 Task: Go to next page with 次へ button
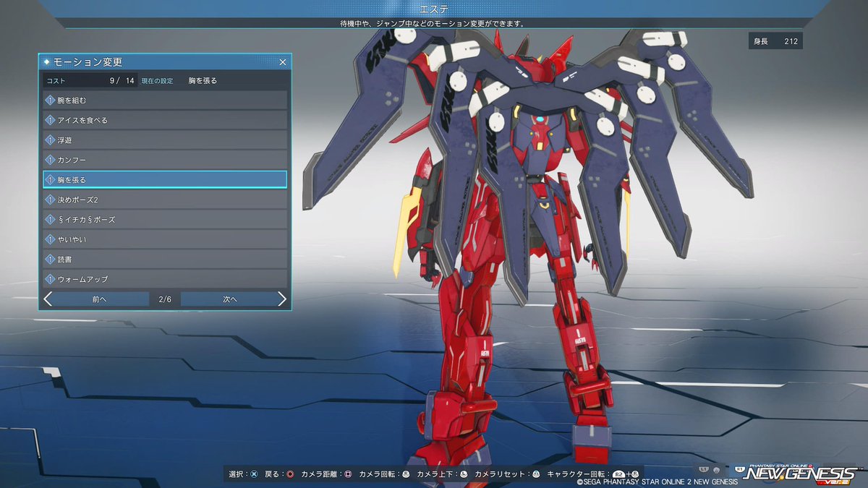(x=230, y=299)
